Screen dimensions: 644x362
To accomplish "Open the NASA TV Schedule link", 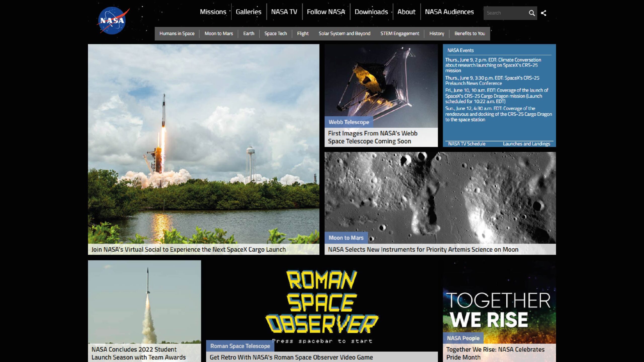I will pyautogui.click(x=467, y=144).
